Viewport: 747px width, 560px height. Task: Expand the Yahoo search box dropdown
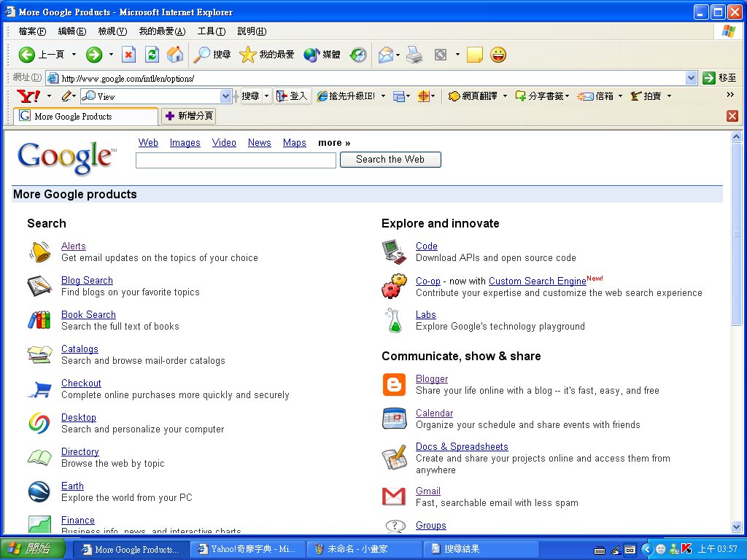point(226,96)
